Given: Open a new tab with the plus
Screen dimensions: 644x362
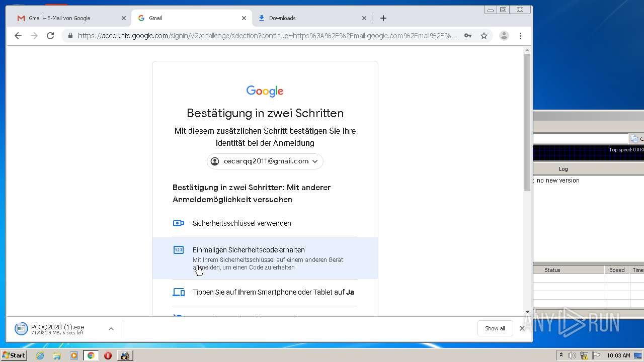Looking at the screenshot, I should click(x=383, y=18).
